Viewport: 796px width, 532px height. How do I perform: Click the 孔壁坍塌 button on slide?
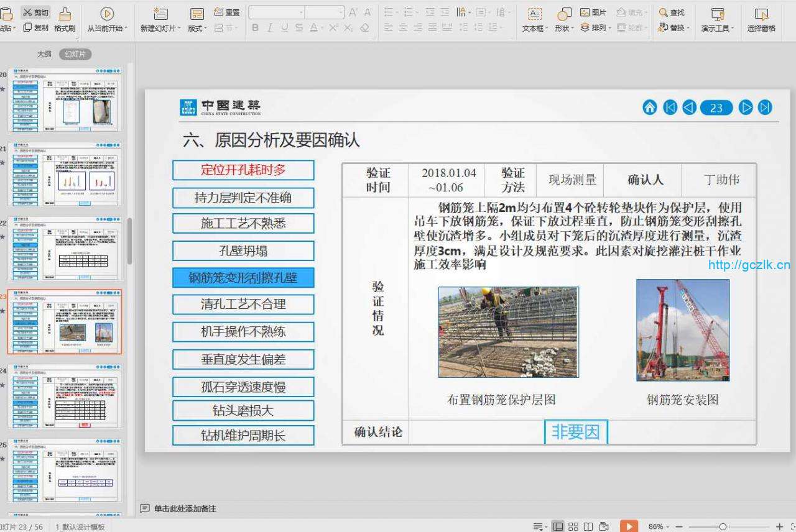pos(243,251)
